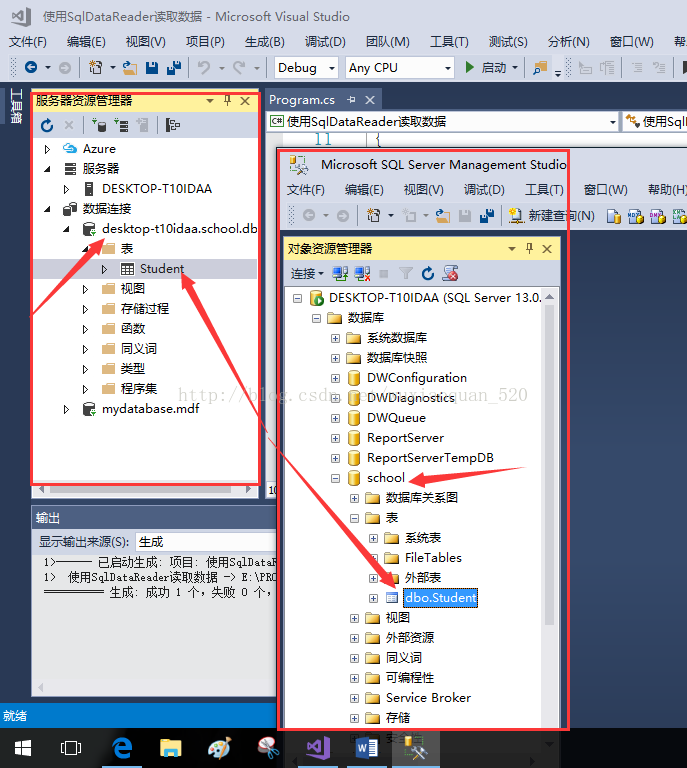Click Database Engine Query icon in SSMS
Viewport: 687px width, 768px height.
[x=614, y=216]
